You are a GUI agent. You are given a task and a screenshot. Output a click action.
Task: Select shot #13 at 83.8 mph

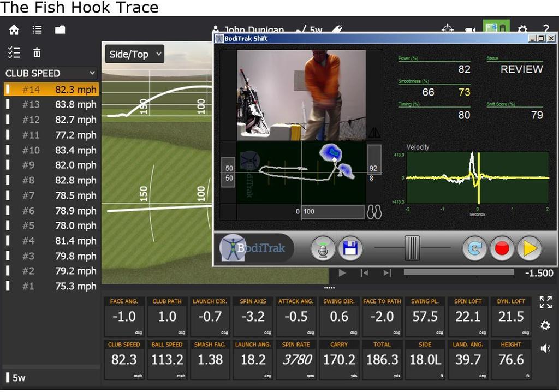pyautogui.click(x=59, y=104)
